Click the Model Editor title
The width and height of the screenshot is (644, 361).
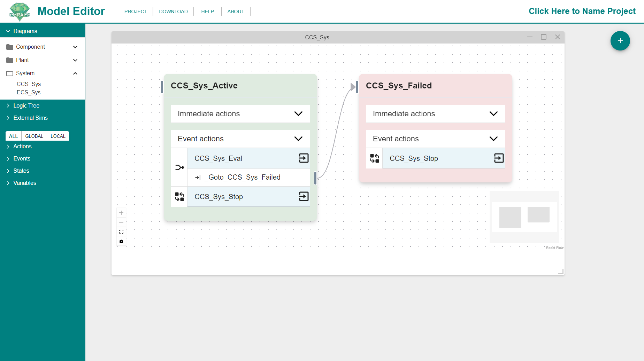(71, 11)
